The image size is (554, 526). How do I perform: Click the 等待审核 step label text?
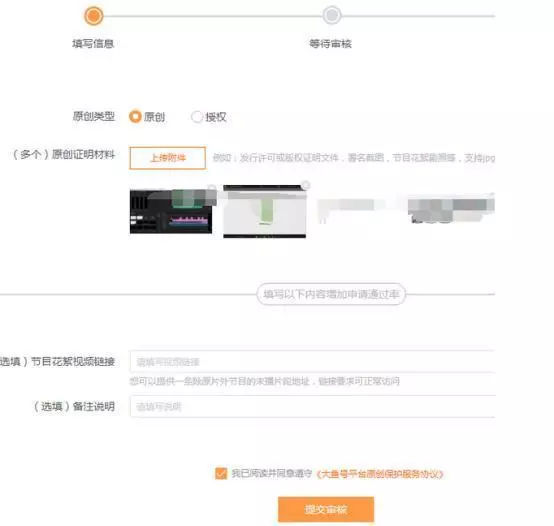point(330,44)
